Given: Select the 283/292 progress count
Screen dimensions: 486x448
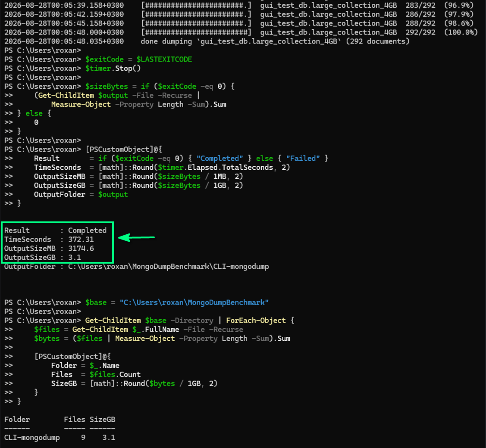Looking at the screenshot, I should pyautogui.click(x=420, y=5).
